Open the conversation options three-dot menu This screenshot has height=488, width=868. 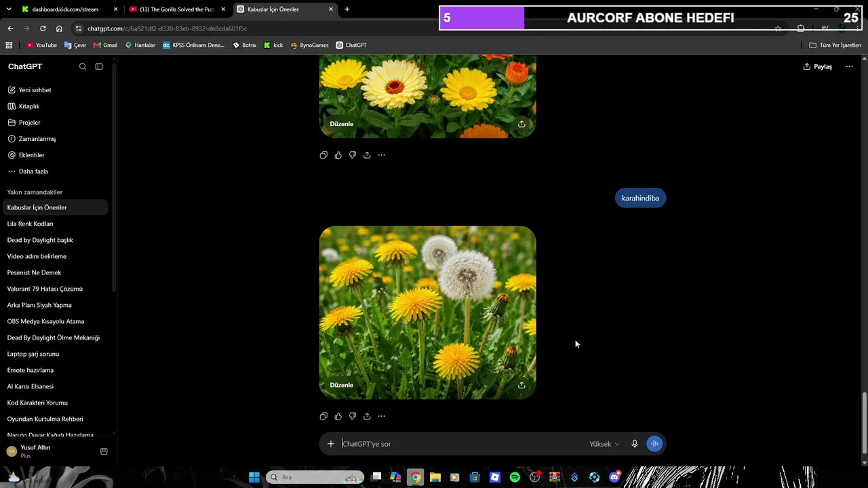(849, 66)
